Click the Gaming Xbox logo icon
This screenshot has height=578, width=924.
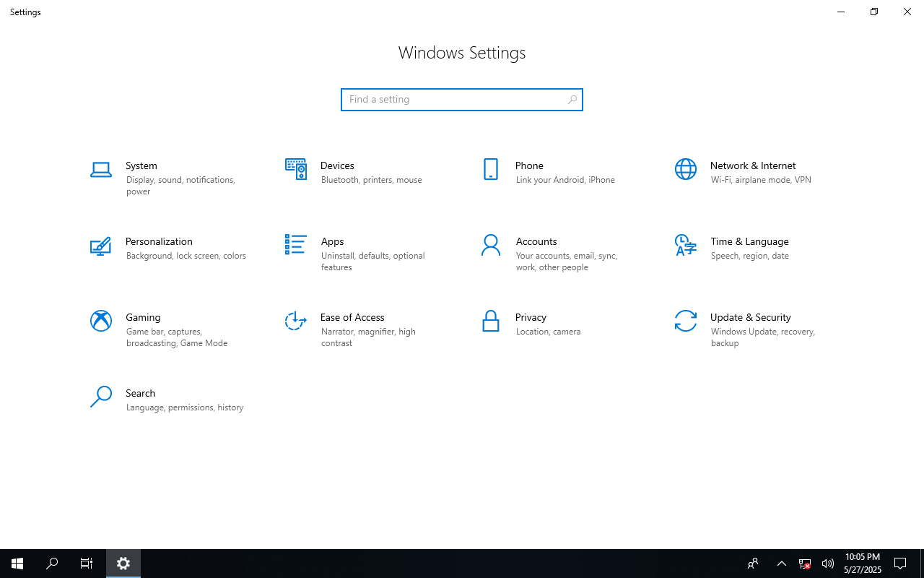pyautogui.click(x=101, y=321)
